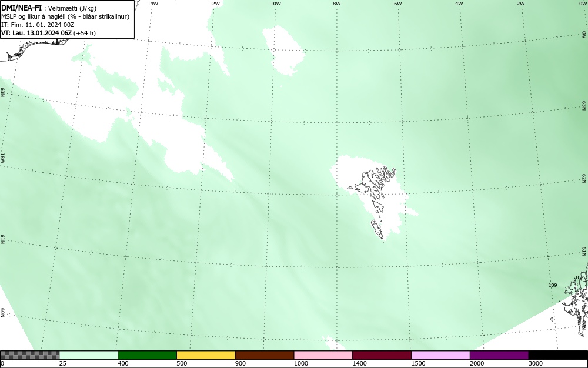The height and width of the screenshot is (368, 588).
Task: Choose the maroon 1400–1500 legend swatch
Action: pos(382,355)
